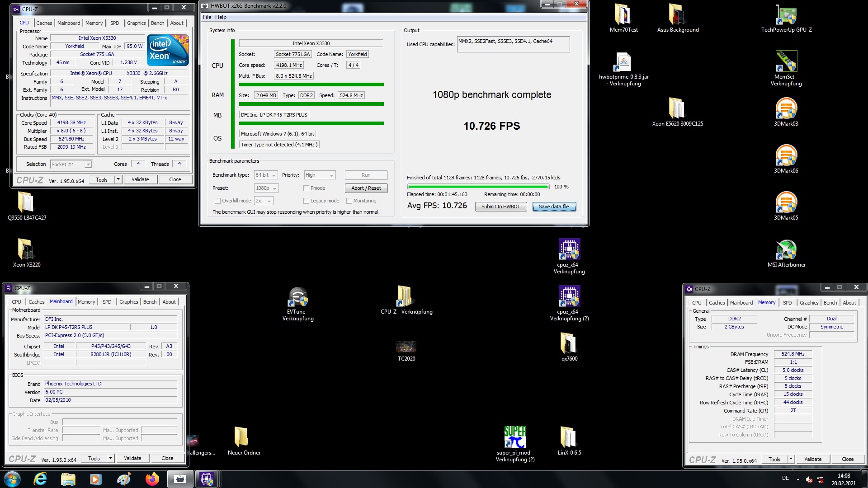Open the Xeon X3220 folder

(27, 253)
